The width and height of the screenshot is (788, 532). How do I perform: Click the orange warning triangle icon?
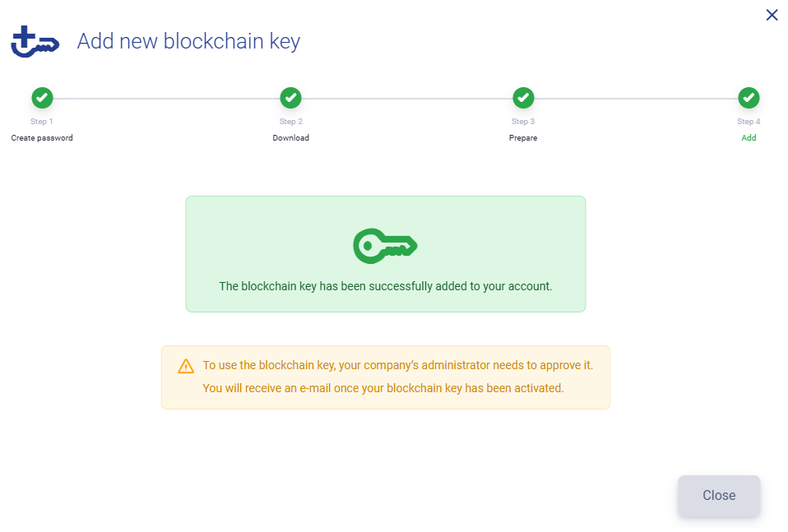[x=186, y=366]
